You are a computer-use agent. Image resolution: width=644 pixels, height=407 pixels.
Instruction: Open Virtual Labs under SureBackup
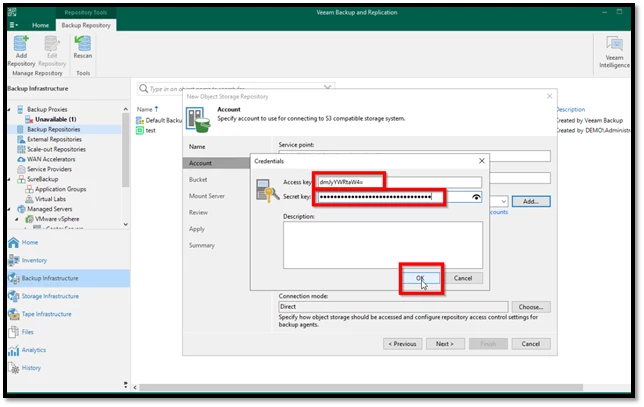click(50, 199)
